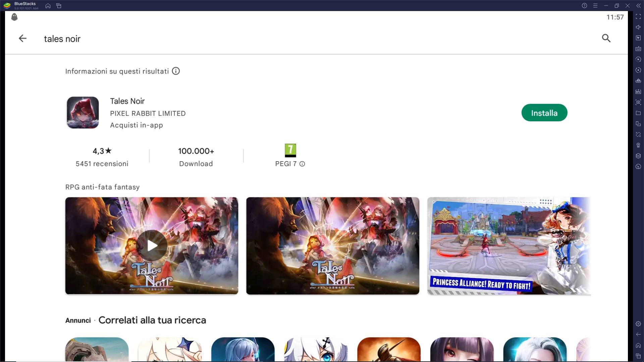644x362 pixels.
Task: Rotate screen with sidebar rotate icon
Action: 638,134
